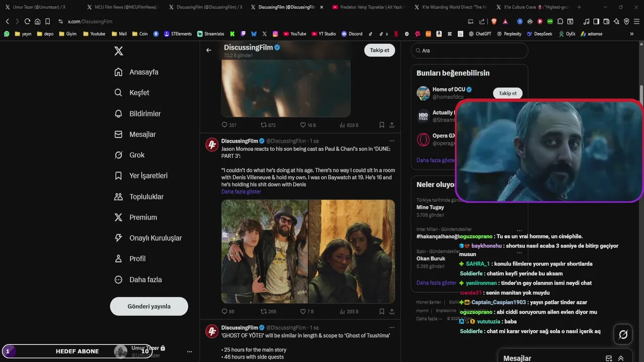Switch to the Predator Vahşi Topraklar tab
The image size is (644, 362).
369,7
